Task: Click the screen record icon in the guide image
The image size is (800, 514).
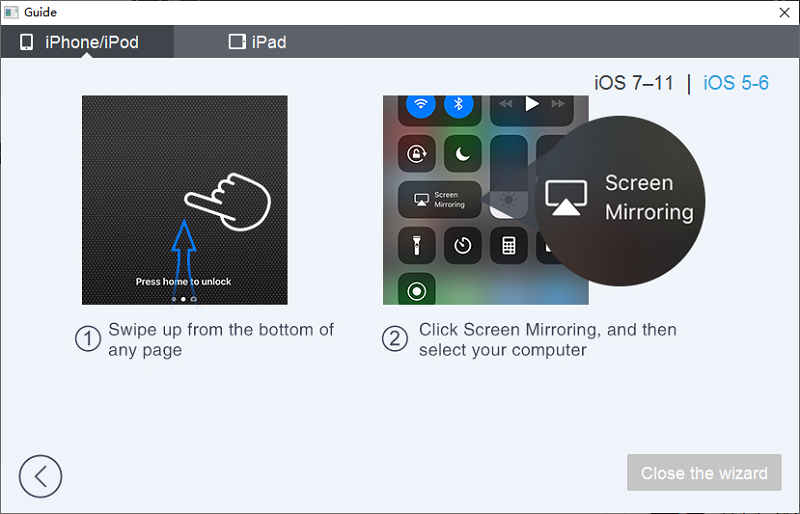Action: pyautogui.click(x=416, y=291)
